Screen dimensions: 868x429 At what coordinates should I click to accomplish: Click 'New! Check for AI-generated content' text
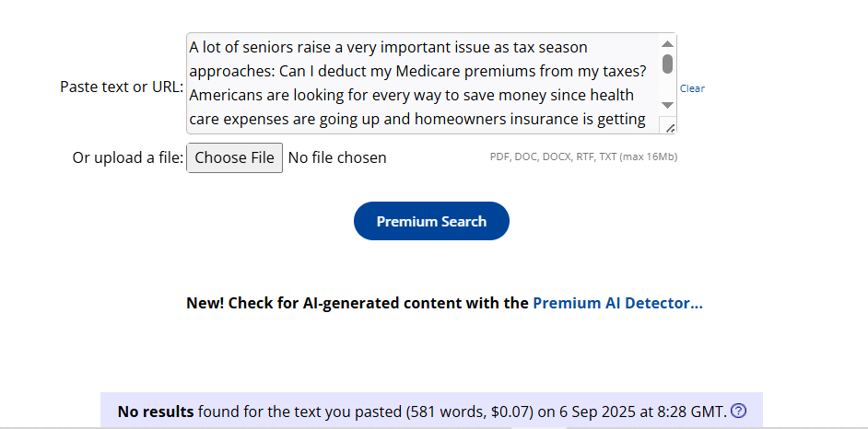click(x=357, y=303)
